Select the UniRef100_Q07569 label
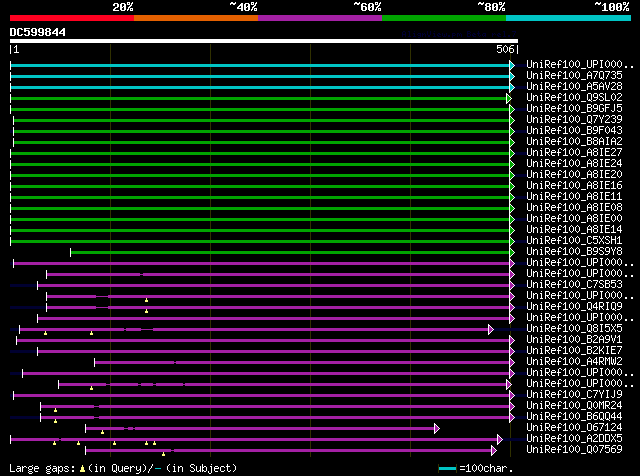The height and width of the screenshot is (476, 640). point(574,449)
